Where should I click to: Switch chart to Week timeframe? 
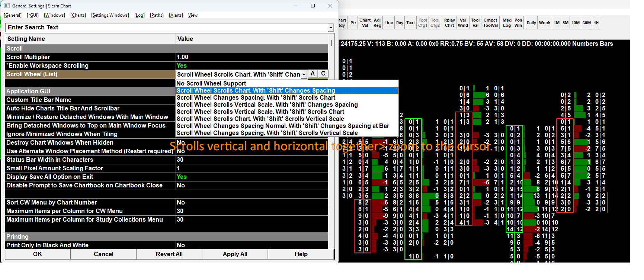[x=545, y=23]
